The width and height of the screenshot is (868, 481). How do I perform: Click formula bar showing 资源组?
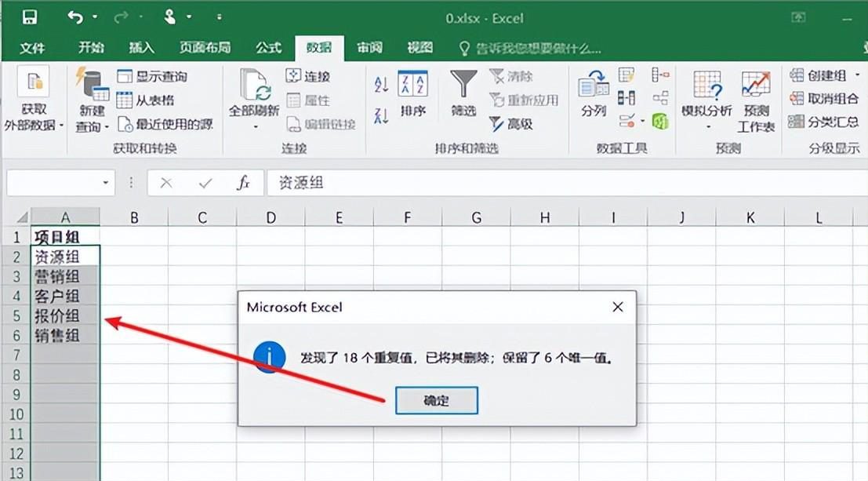pos(568,183)
